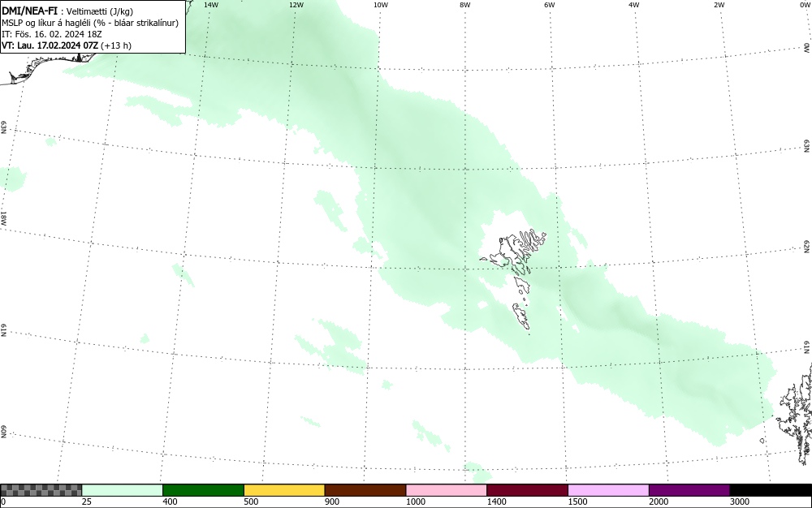812x508 pixels.
Task: Click the "VT: Lau. 17.02.2024 07Z (+13 h)" line
Action: (67, 45)
